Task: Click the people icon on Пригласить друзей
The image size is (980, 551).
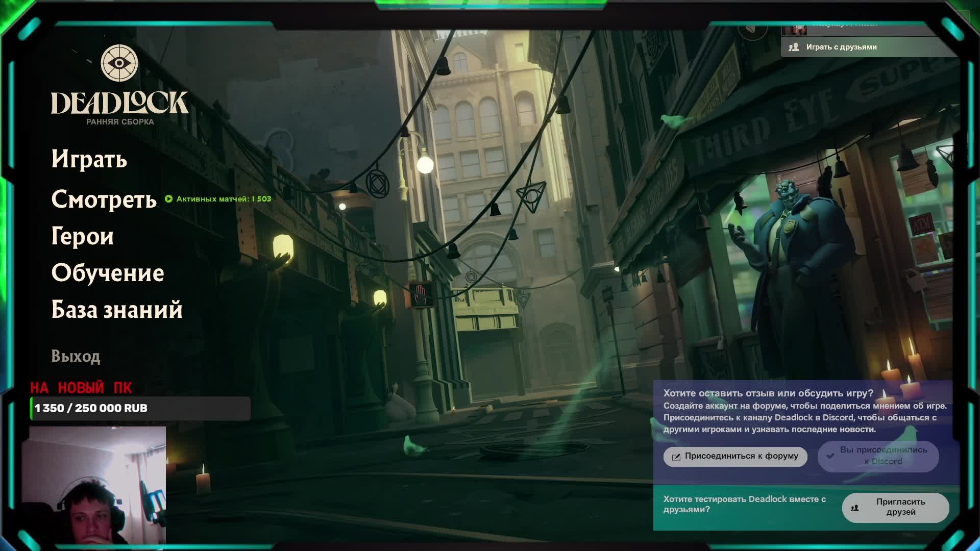Action: click(x=855, y=508)
